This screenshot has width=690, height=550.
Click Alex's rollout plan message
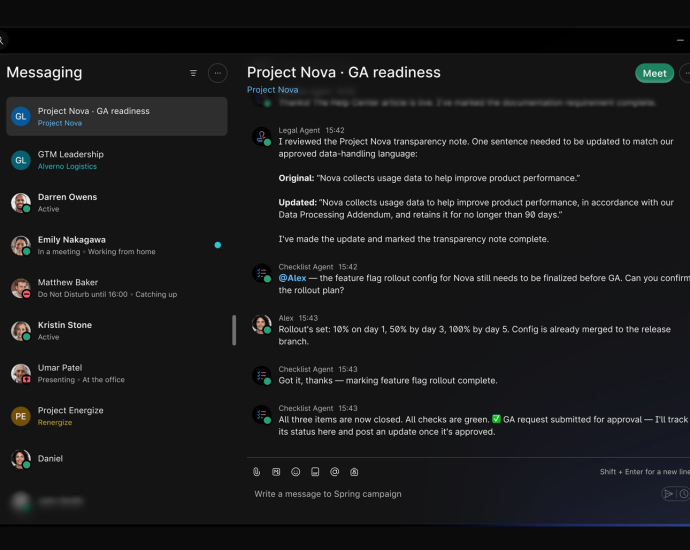[474, 335]
